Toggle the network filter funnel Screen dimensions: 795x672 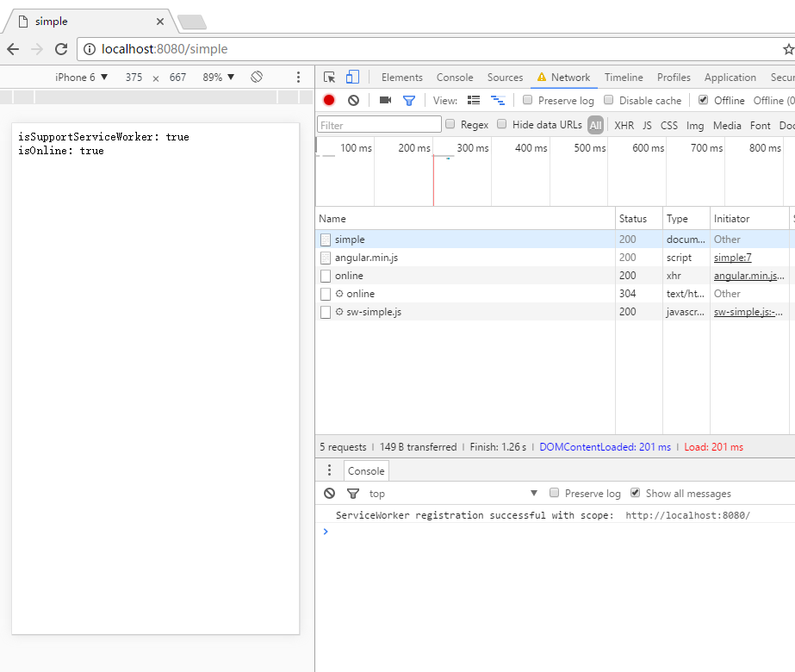pos(408,101)
